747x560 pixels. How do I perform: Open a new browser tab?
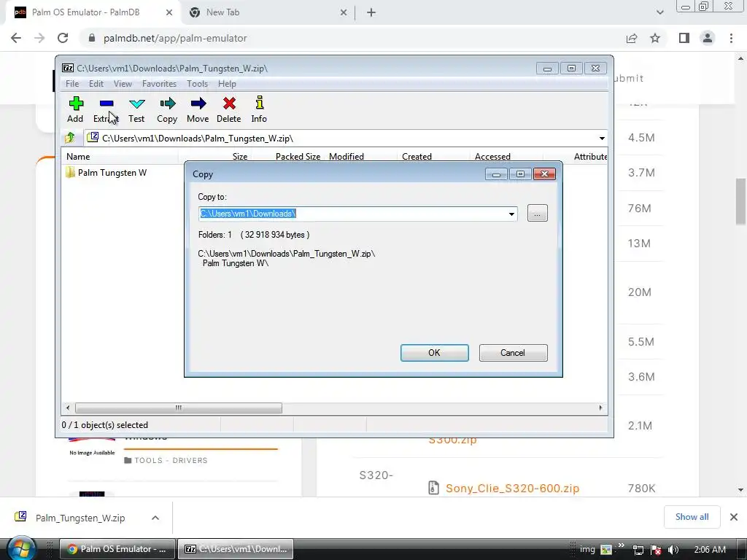point(371,13)
